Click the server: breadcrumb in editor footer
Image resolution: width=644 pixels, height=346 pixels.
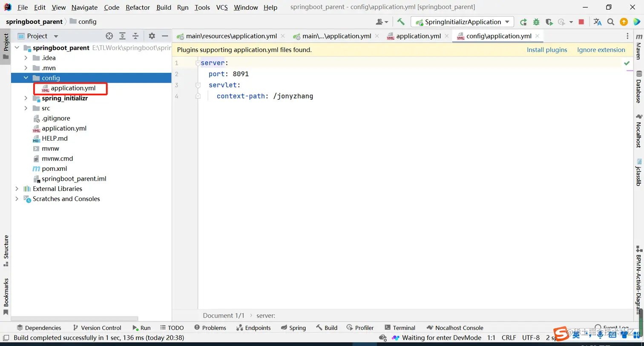(x=266, y=316)
